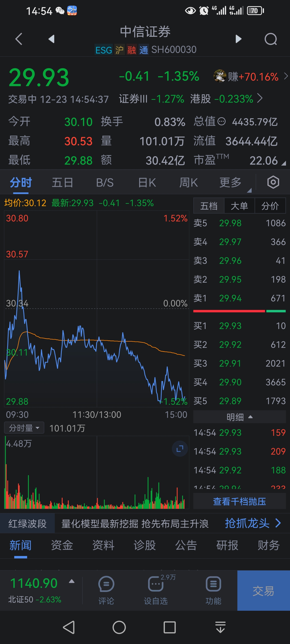
Task: Open the 公告 announcements tab
Action: point(186,546)
